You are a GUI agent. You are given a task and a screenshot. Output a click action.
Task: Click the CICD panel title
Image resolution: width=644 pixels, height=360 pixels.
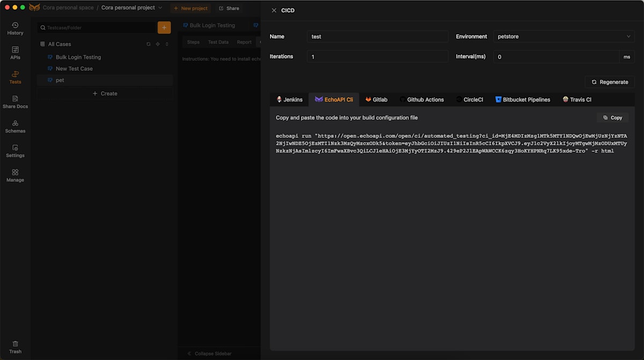click(x=288, y=10)
